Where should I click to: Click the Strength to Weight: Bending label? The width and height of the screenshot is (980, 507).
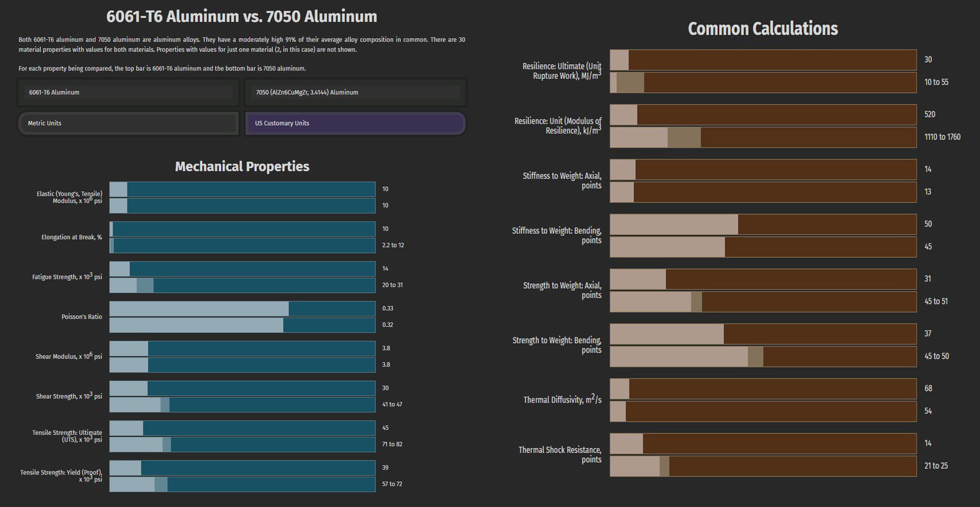[557, 345]
